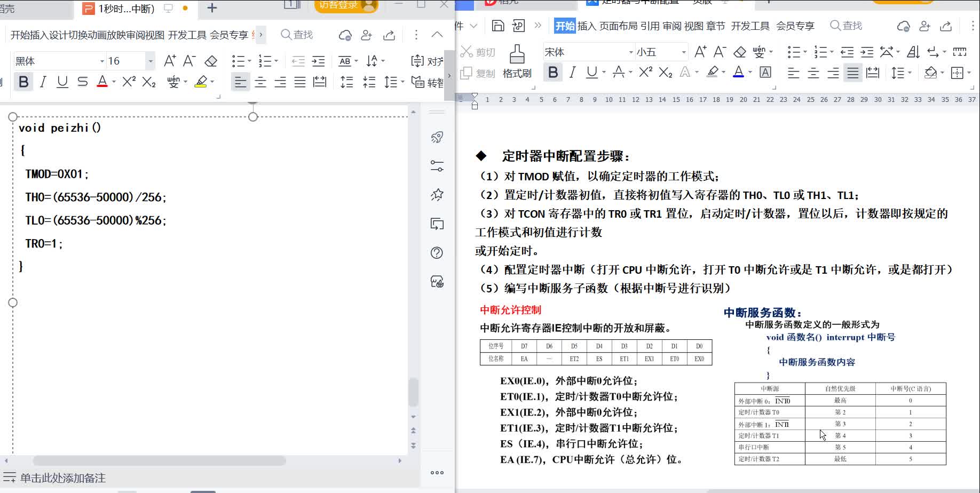This screenshot has width=980, height=493.
Task: Center align paragraph in the Writer toolbar
Action: pyautogui.click(x=813, y=73)
